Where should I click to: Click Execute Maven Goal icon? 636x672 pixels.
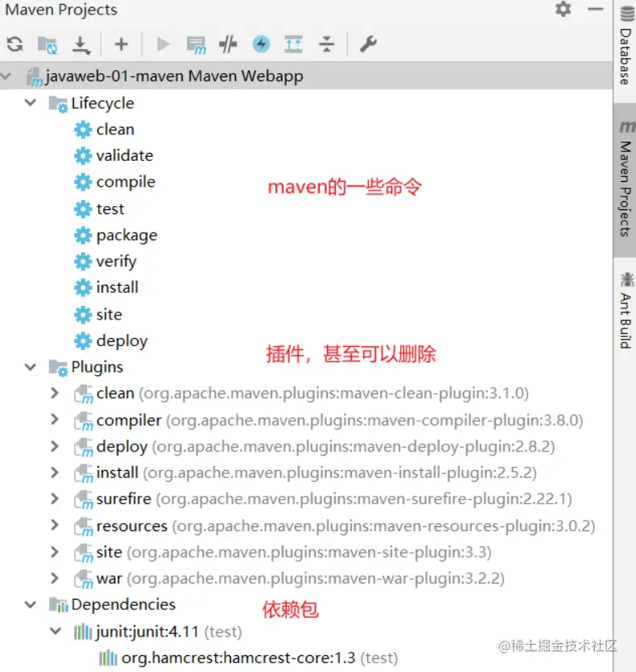(196, 45)
